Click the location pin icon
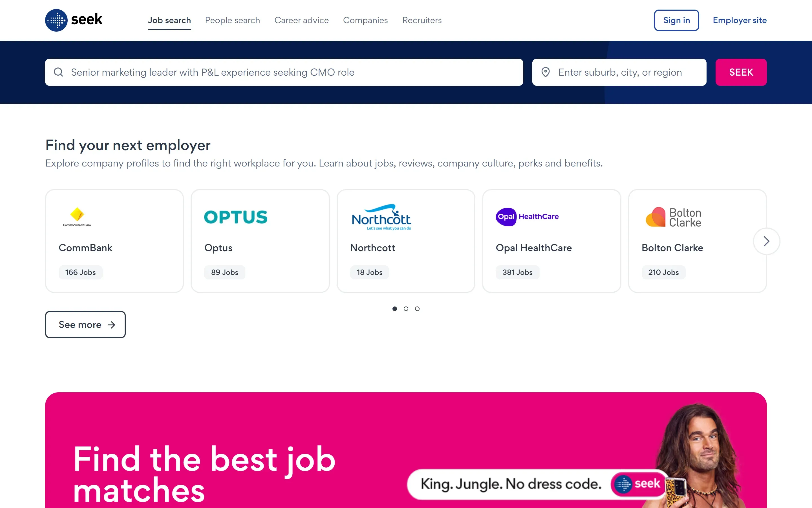812x508 pixels. click(x=546, y=72)
